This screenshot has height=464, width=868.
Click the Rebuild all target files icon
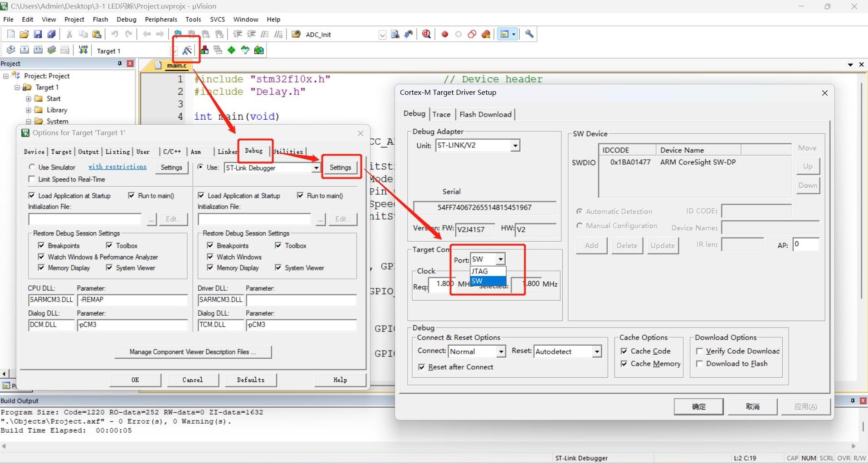tap(38, 50)
